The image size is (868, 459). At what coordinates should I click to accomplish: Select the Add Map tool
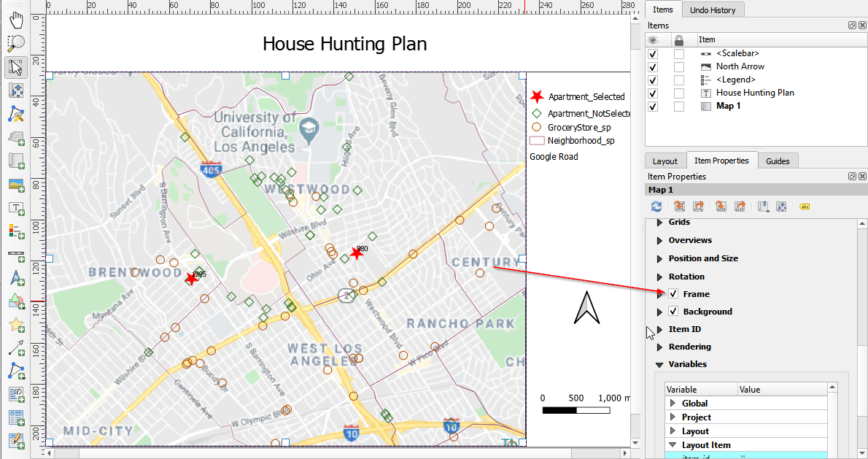[16, 161]
